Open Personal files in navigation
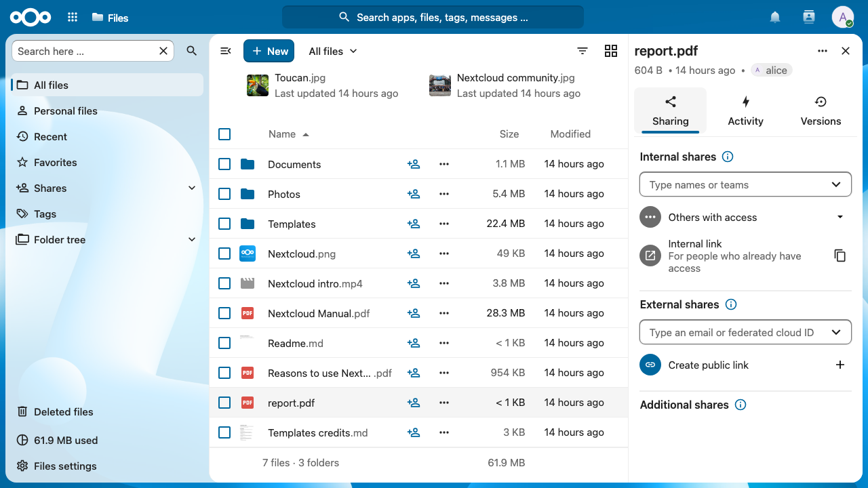 click(107, 110)
